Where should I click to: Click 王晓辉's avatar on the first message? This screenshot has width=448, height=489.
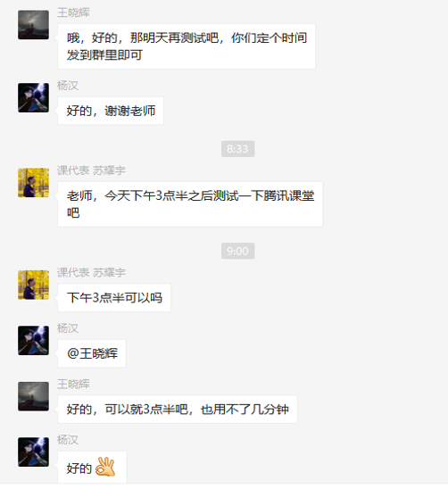(x=33, y=25)
